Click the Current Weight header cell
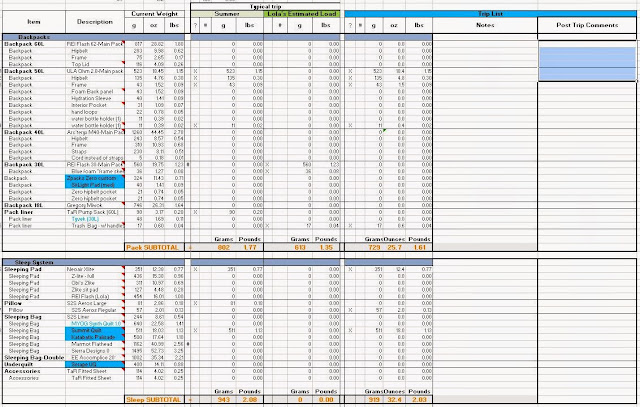This screenshot has height=407, width=640. tap(155, 14)
